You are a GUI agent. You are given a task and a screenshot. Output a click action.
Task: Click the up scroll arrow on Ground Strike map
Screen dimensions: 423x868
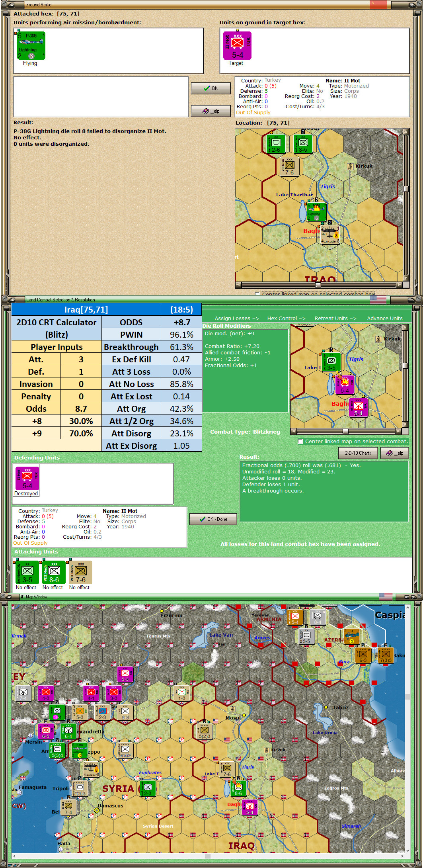406,132
